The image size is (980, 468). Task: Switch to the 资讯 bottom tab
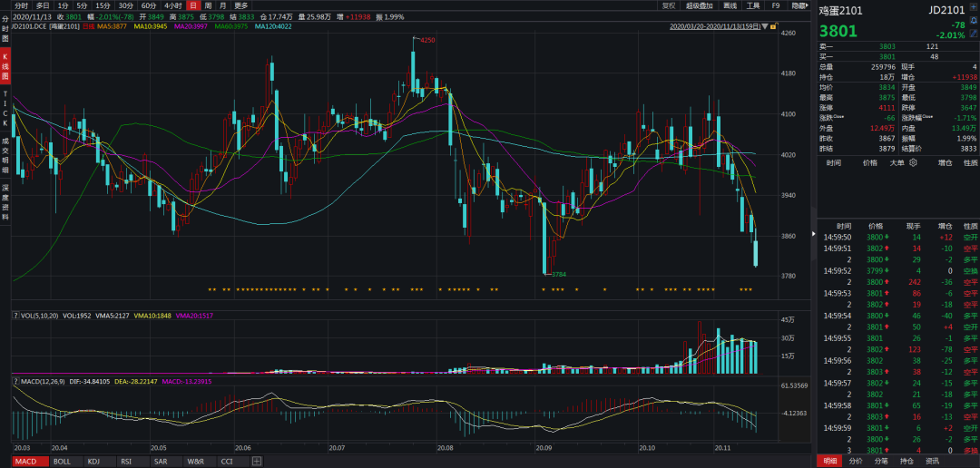[931, 461]
